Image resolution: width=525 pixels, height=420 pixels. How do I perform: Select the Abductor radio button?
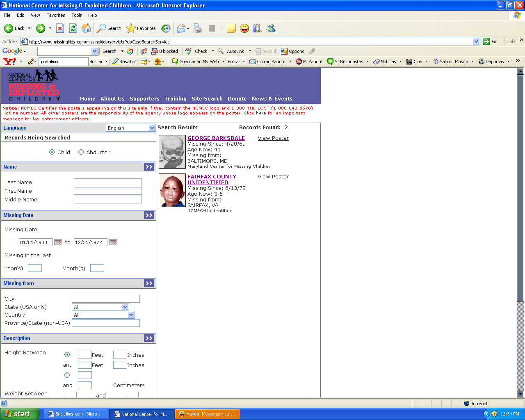click(x=81, y=152)
